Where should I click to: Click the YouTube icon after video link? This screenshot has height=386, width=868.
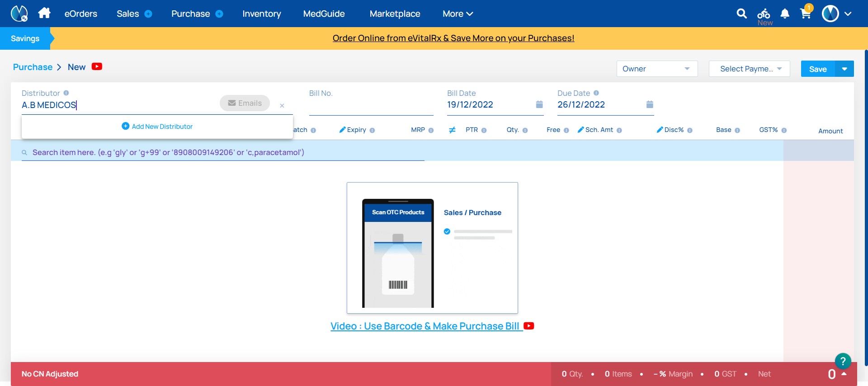tap(529, 326)
